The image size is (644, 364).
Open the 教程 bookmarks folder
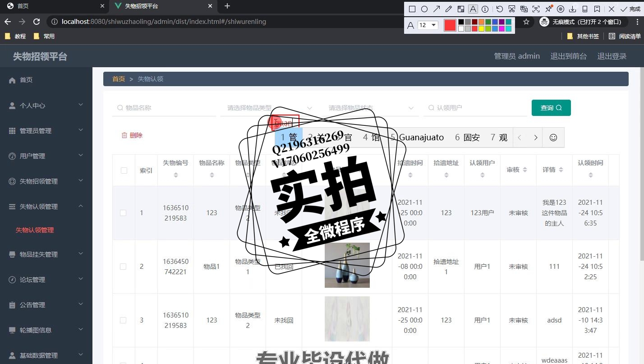15,36
